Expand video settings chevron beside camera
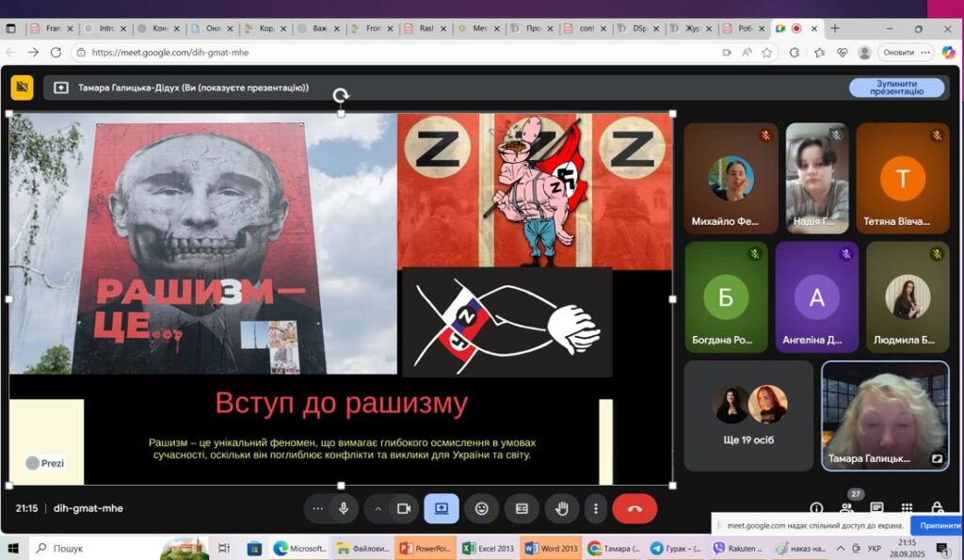964x560 pixels. pos(378,508)
